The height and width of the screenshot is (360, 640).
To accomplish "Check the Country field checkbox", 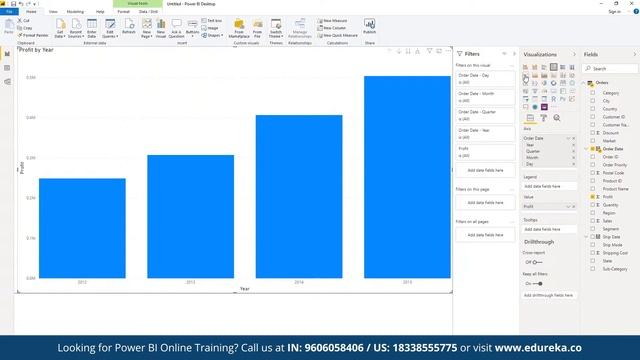I will 593,109.
